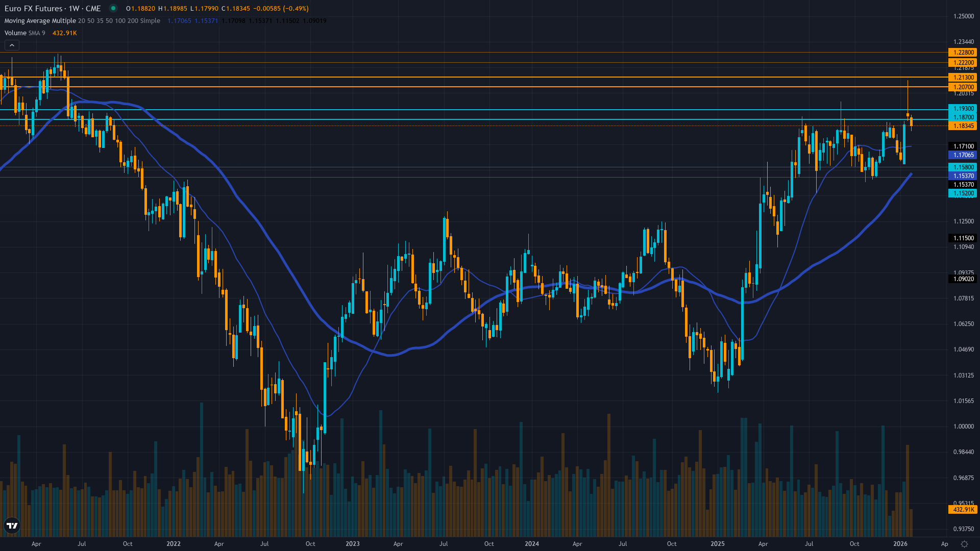980x551 pixels.
Task: Click the black 1.17100 price label
Action: point(963,146)
